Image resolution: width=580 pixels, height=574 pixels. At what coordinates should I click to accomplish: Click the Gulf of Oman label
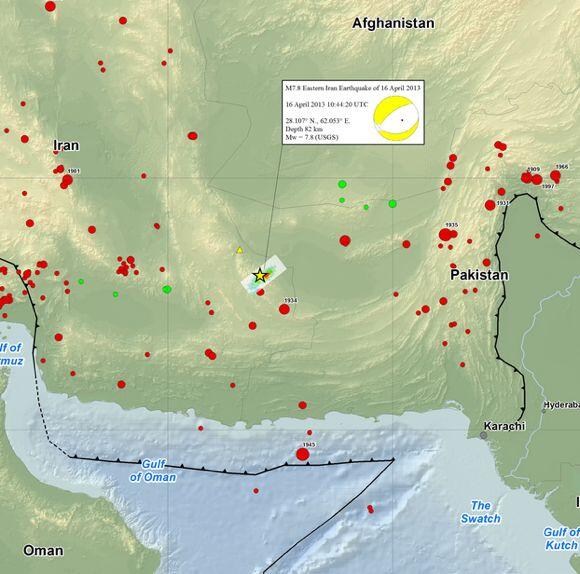pos(153,470)
